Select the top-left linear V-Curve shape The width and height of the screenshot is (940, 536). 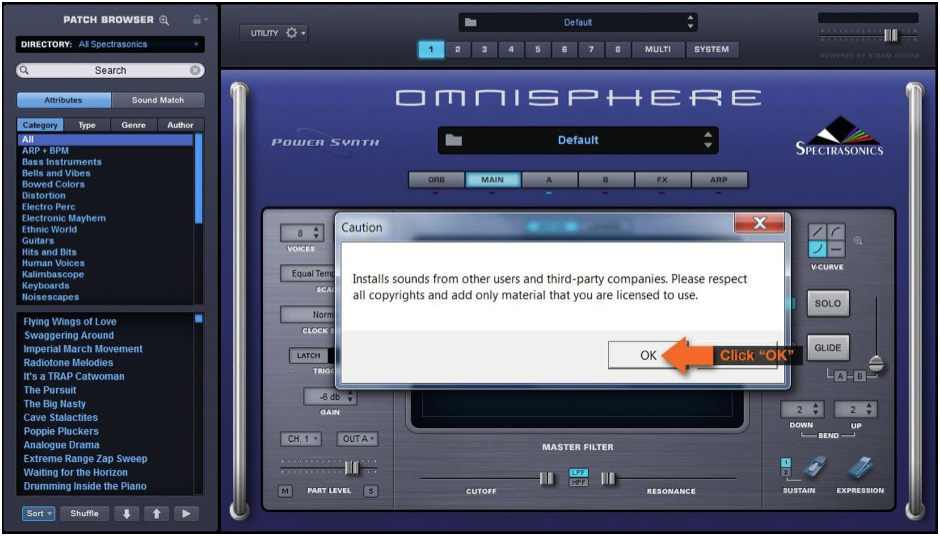click(x=818, y=231)
